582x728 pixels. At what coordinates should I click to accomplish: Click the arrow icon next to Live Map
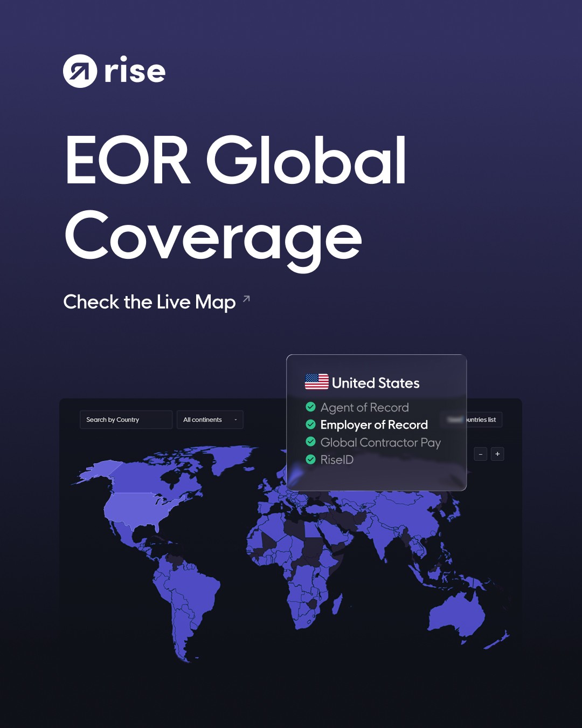tap(246, 298)
